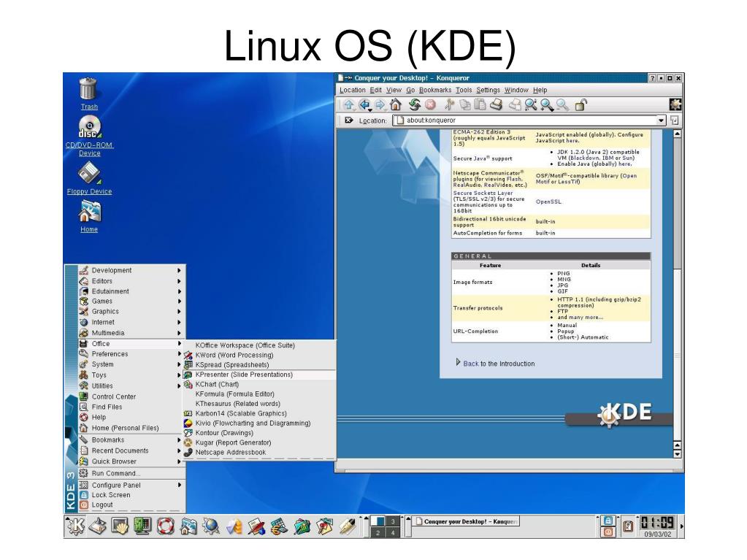Clear the location bar with the black arrow icon
747x560 pixels.
click(x=349, y=120)
